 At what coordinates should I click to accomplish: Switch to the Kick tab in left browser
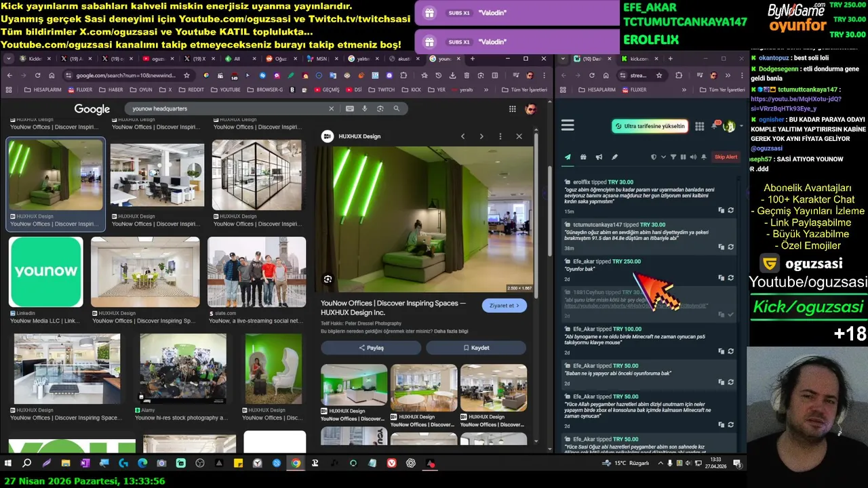pos(35,59)
